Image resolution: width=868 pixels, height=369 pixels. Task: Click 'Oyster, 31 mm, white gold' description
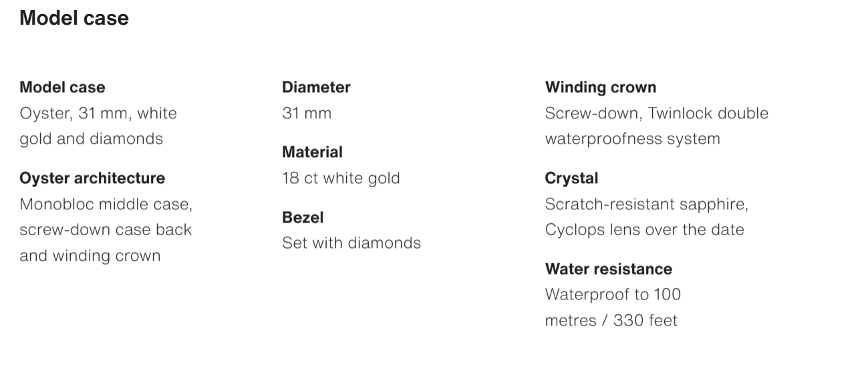pos(98,113)
